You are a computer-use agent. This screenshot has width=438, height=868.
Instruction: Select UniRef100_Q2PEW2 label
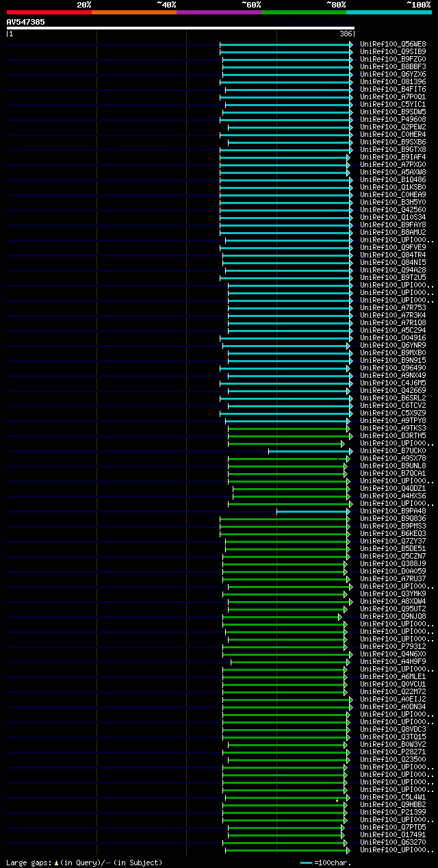click(394, 127)
